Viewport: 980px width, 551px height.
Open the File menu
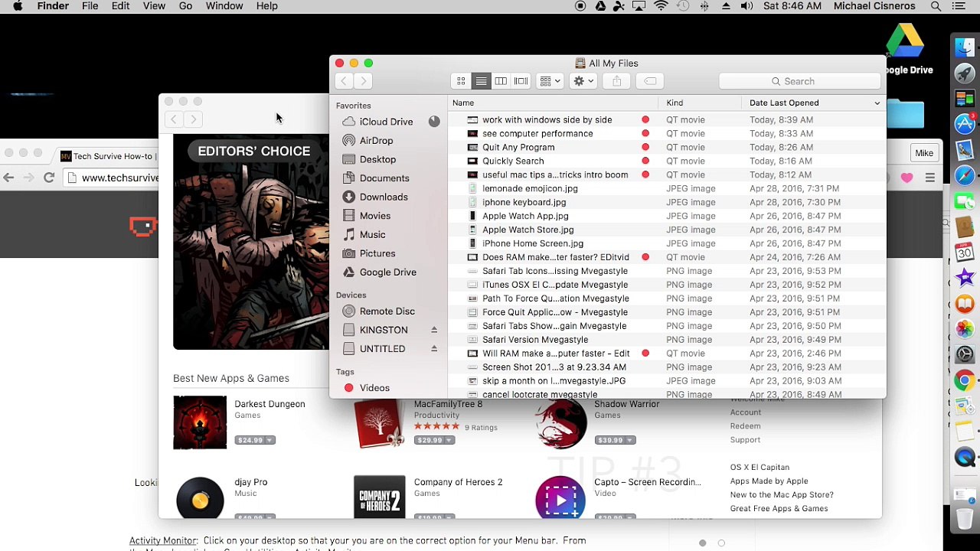point(90,6)
